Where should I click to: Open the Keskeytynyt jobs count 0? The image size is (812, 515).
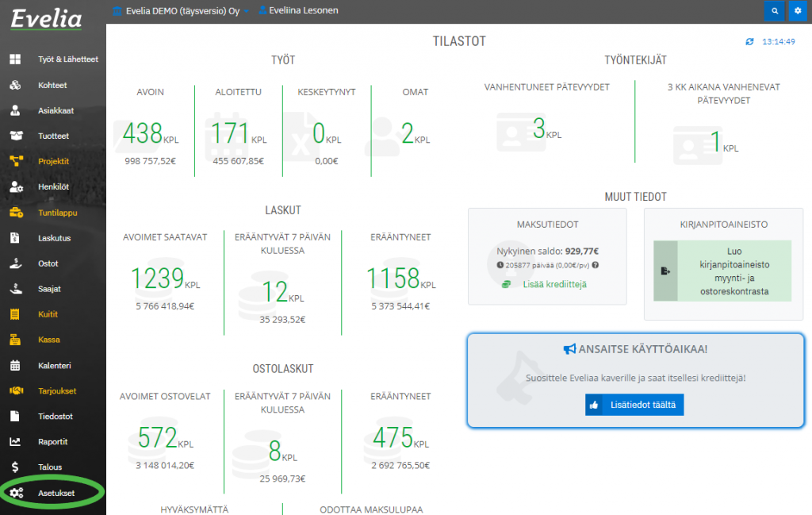pos(319,133)
